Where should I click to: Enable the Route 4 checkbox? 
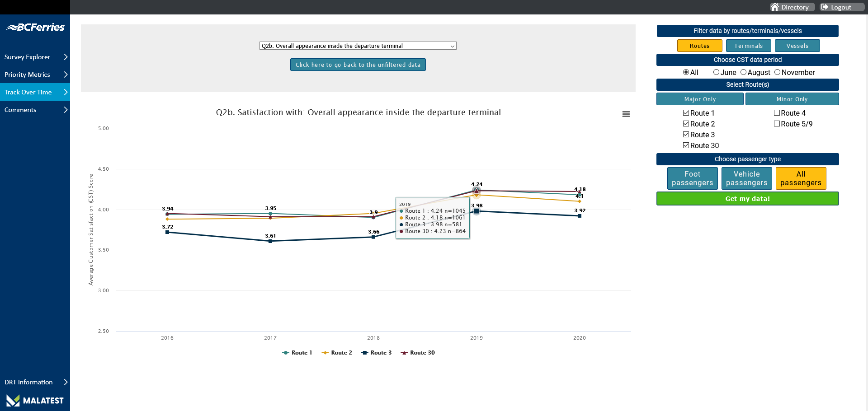[x=777, y=113]
